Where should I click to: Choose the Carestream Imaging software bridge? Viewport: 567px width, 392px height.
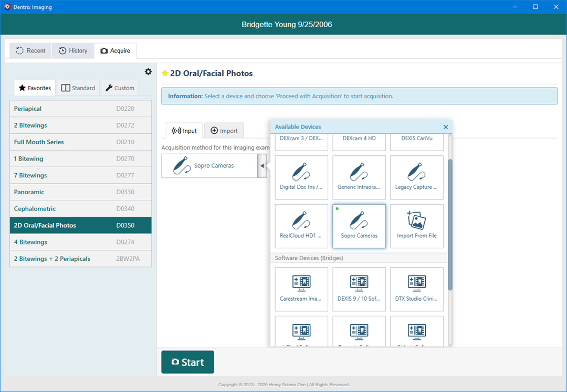pos(301,289)
